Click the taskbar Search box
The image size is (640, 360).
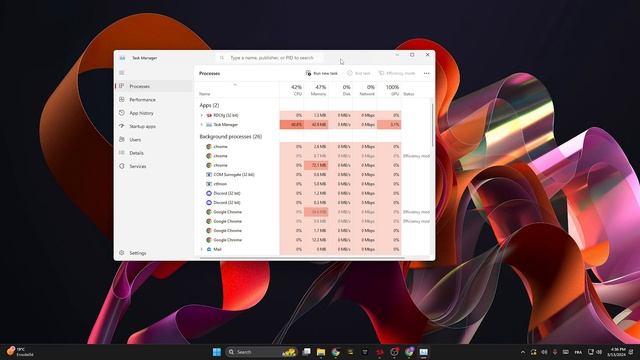[x=261, y=352]
